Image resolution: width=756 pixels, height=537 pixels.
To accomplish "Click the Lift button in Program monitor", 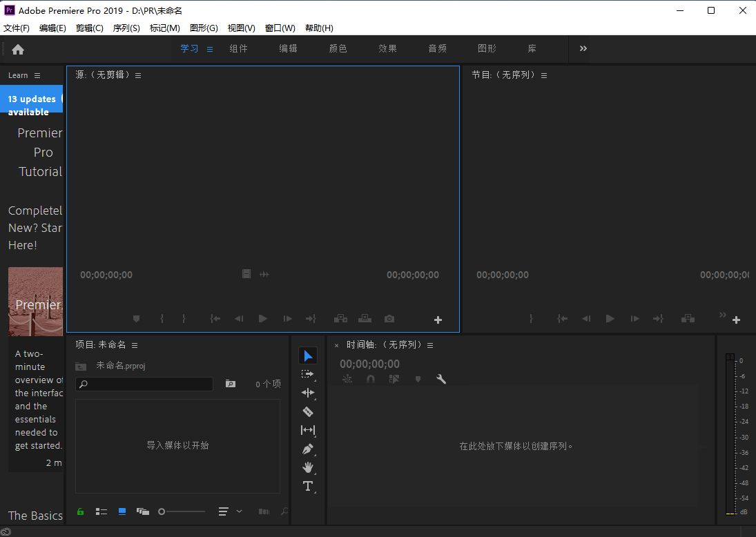I will [x=688, y=319].
